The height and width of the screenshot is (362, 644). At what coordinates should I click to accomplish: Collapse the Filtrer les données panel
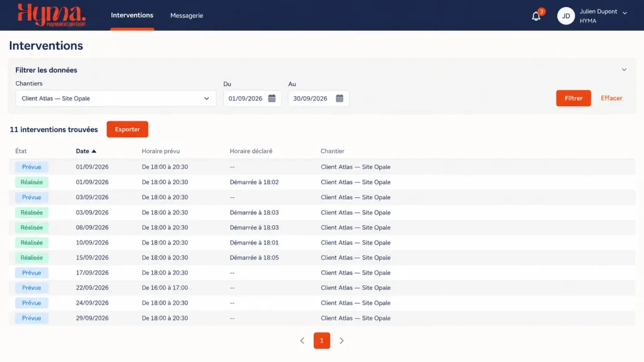(624, 70)
